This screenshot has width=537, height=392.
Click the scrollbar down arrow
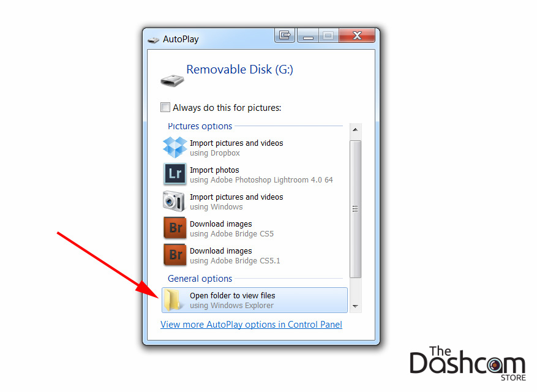click(x=355, y=306)
